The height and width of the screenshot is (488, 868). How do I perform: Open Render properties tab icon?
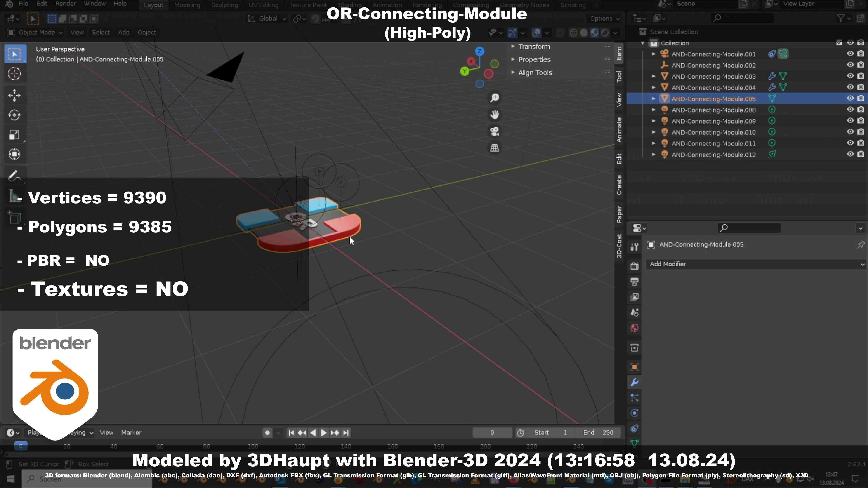coord(634,266)
